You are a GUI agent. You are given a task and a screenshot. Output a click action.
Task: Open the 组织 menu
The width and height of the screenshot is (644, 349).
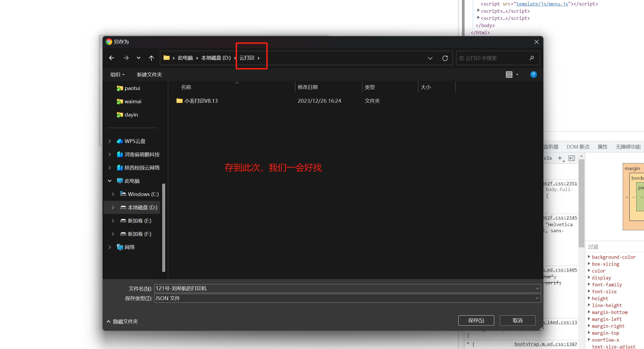point(117,75)
